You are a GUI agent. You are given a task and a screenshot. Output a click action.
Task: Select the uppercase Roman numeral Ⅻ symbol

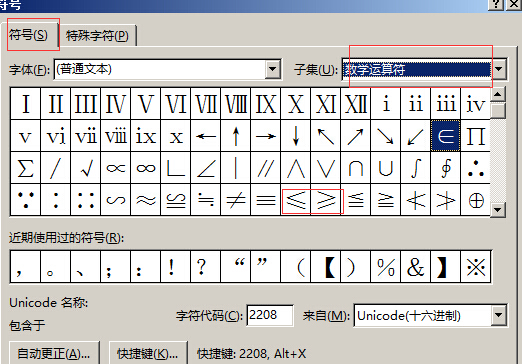(x=356, y=104)
